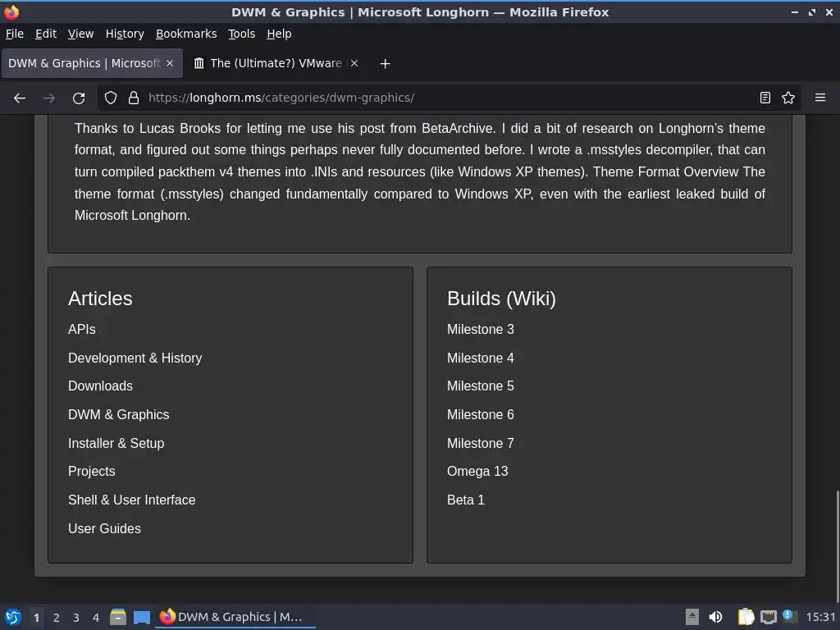This screenshot has height=630, width=840.
Task: Open the application launcher in taskbar
Action: [12, 617]
